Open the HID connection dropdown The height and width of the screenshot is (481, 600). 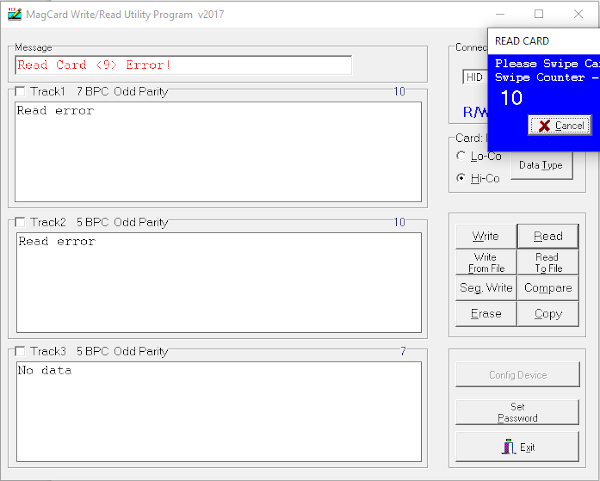[475, 77]
